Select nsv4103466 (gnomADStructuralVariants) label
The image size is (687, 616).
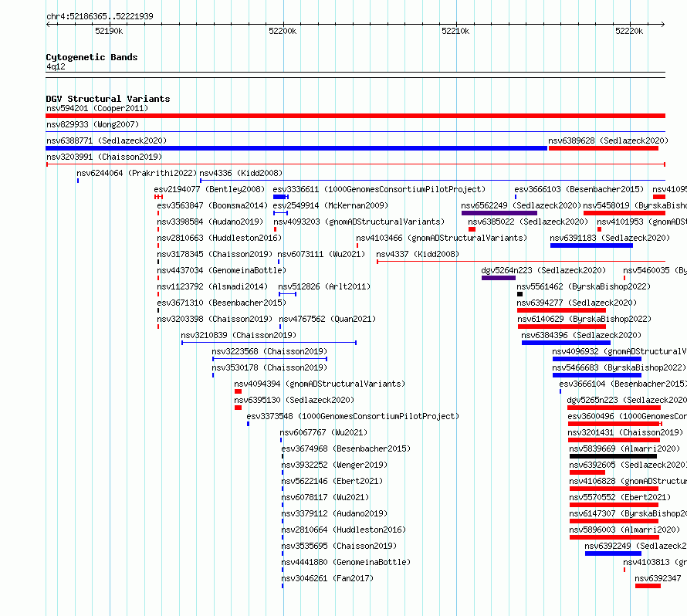[x=442, y=238]
